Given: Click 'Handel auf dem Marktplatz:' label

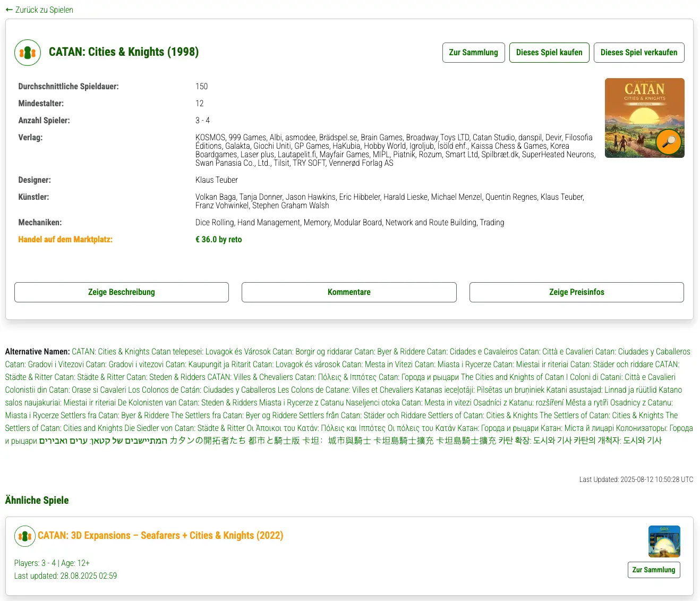Looking at the screenshot, I should point(65,240).
